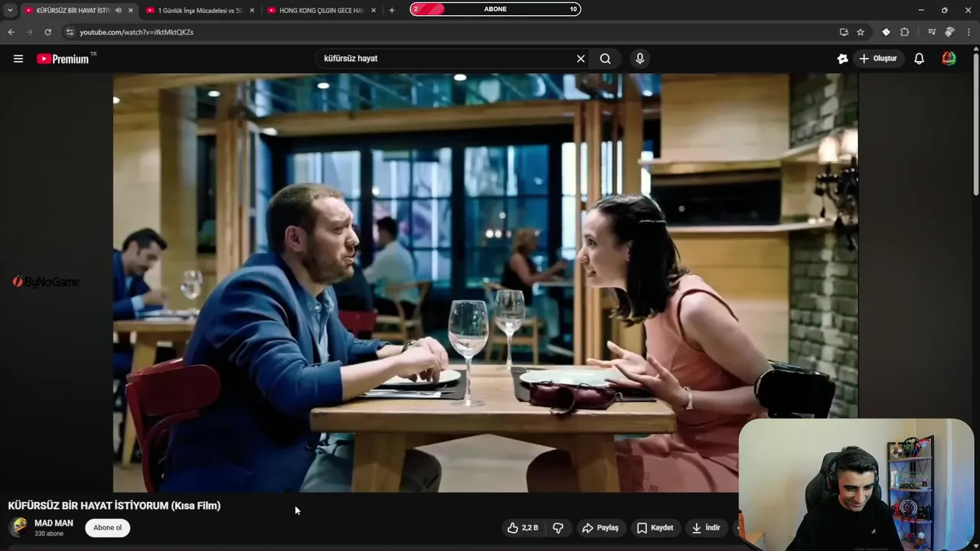This screenshot has height=551, width=980.
Task: Open the browser extensions puzzle icon
Action: (905, 32)
